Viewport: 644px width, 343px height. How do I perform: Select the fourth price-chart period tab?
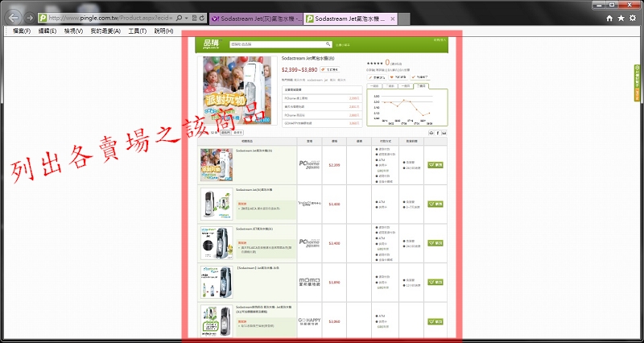click(x=421, y=86)
